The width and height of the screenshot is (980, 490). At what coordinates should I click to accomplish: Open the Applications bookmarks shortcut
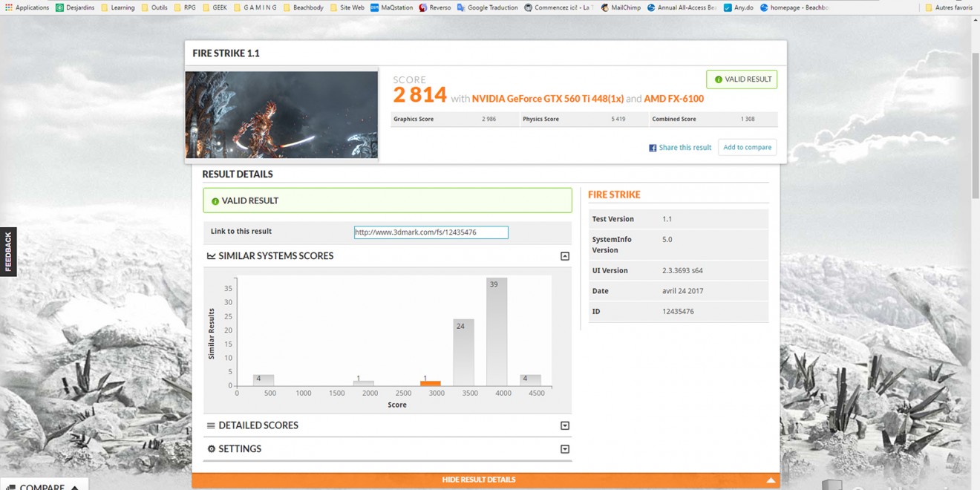[x=27, y=7]
